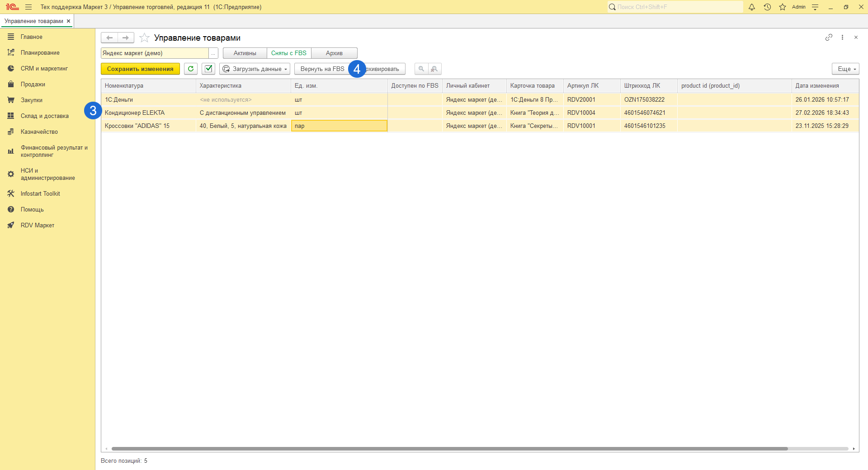
Task: Copy link to this form
Action: point(829,38)
